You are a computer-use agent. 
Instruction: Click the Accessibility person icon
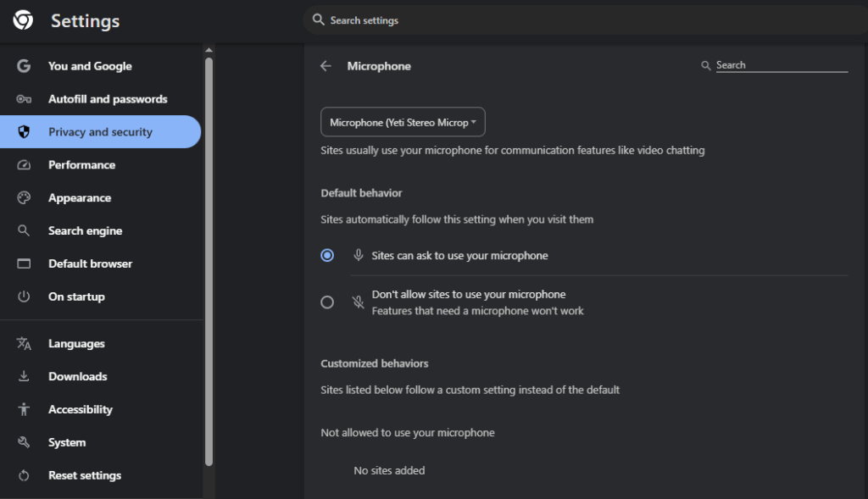pyautogui.click(x=24, y=409)
